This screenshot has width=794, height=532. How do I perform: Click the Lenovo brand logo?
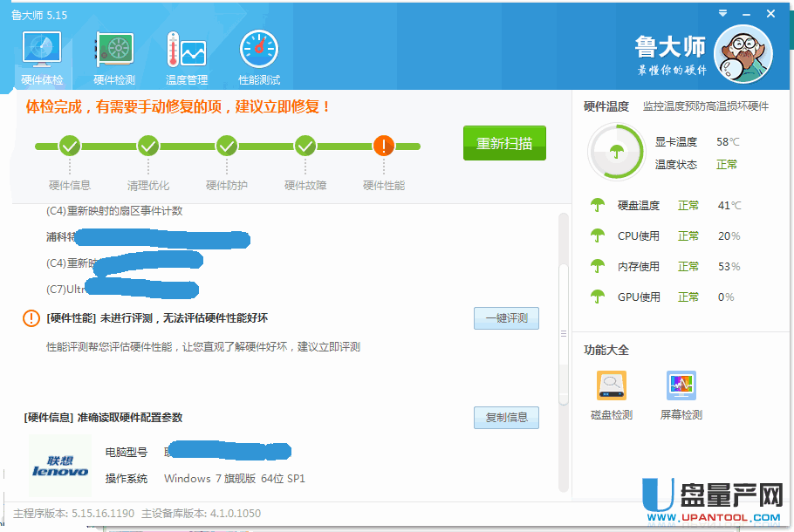[x=60, y=466]
